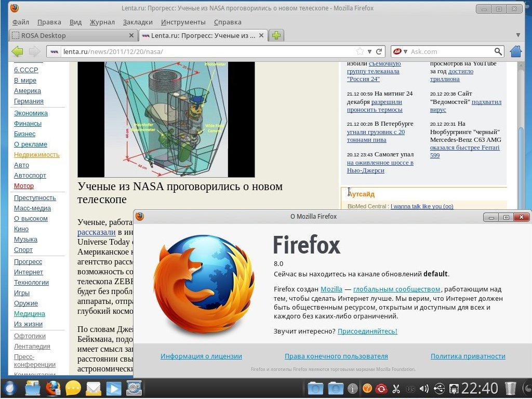Open the Вид menu

[x=76, y=22]
